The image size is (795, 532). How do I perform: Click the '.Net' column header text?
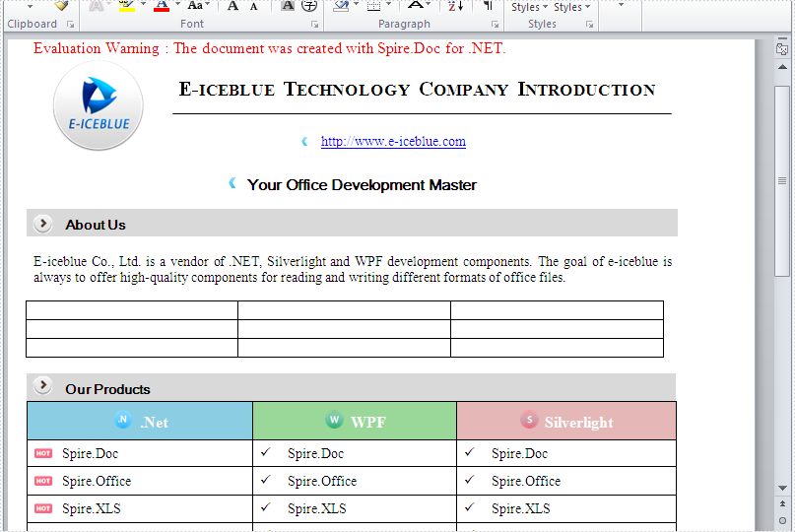[154, 423]
